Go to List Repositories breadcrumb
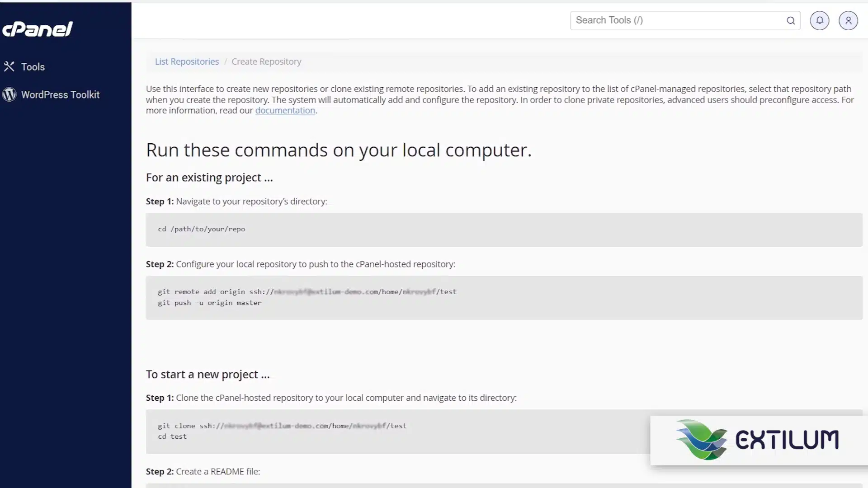This screenshot has width=868, height=488. click(x=187, y=61)
